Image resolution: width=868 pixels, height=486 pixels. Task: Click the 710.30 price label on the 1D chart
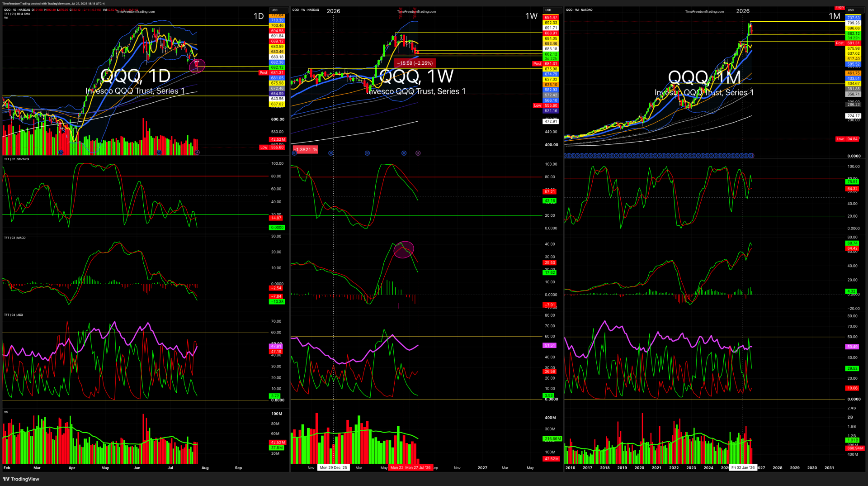pos(278,20)
